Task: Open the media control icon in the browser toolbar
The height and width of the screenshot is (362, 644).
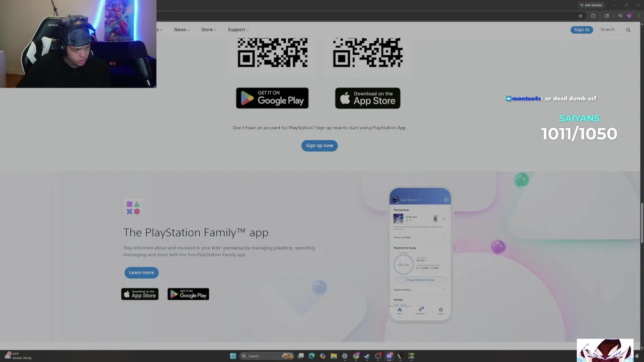Action: click(620, 16)
